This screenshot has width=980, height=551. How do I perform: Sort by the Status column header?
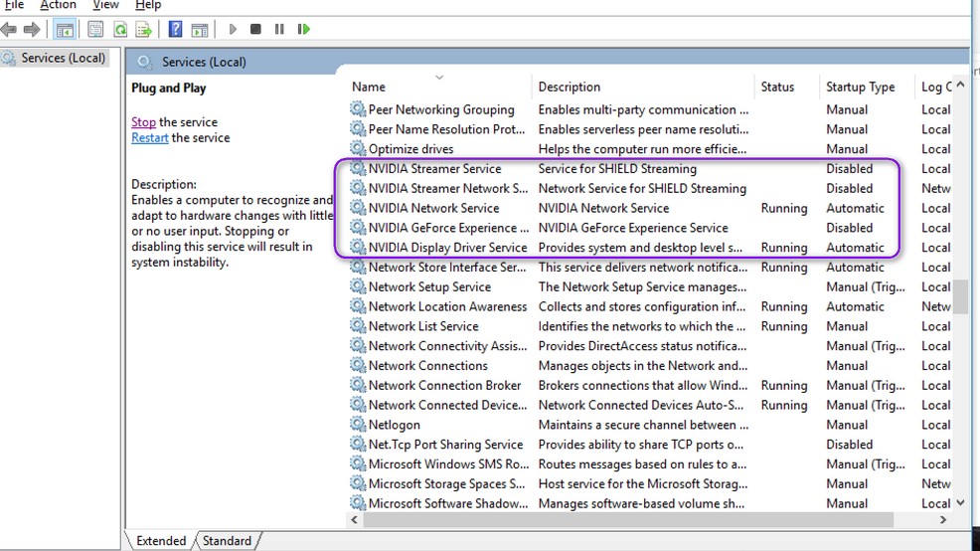point(786,87)
